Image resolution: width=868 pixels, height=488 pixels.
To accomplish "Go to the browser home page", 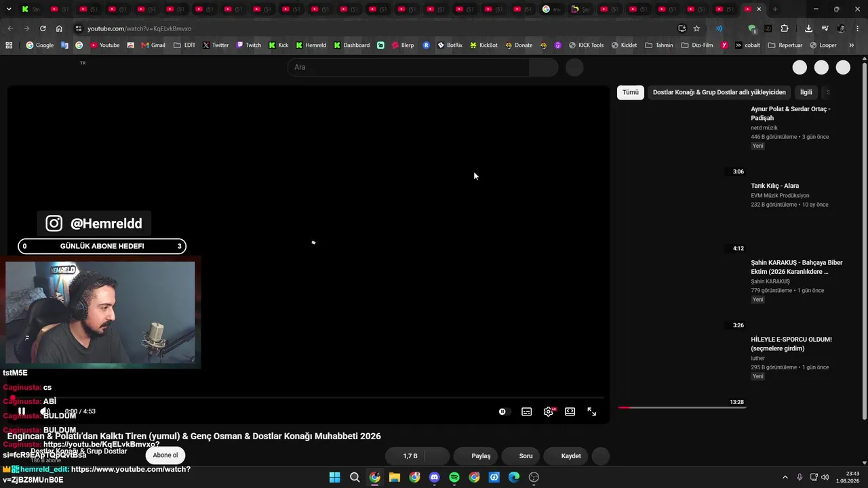I will 59,28.
